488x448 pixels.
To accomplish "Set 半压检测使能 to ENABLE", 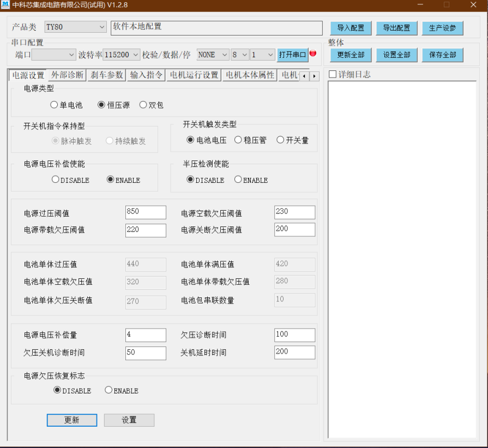I will pos(238,180).
